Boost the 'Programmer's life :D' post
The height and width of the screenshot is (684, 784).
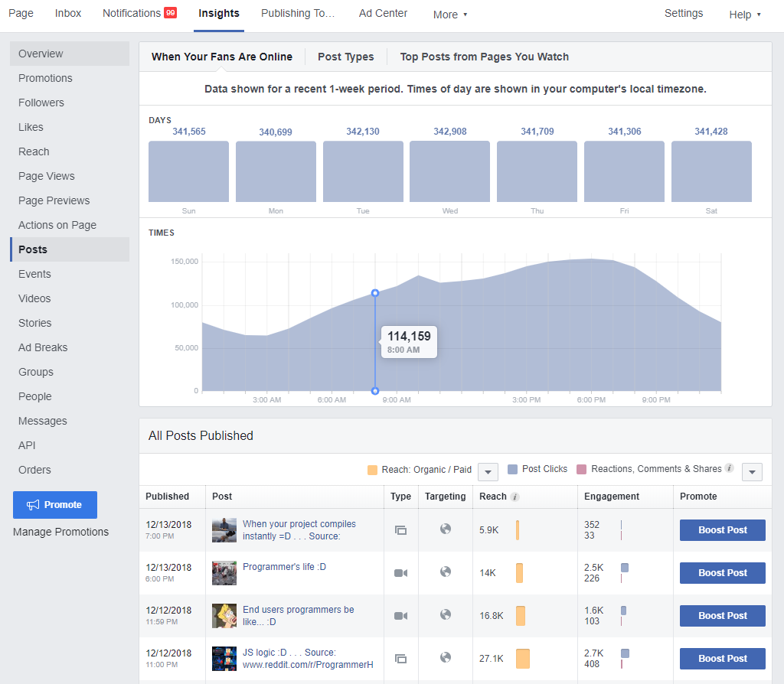tap(723, 572)
